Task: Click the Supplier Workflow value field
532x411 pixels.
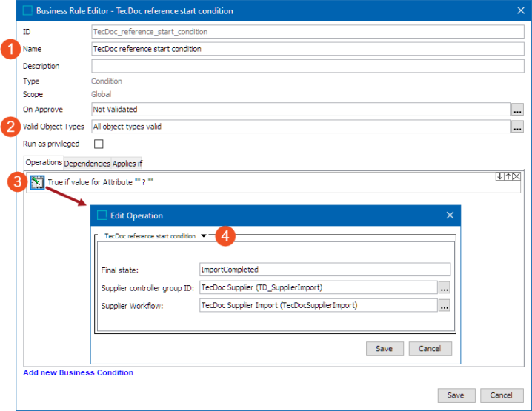Action: coord(319,306)
